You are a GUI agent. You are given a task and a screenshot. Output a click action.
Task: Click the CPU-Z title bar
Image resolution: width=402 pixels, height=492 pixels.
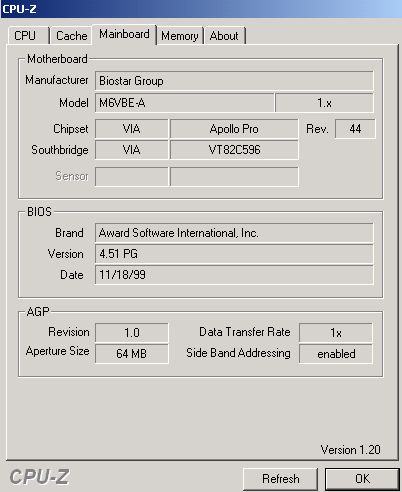tap(201, 9)
